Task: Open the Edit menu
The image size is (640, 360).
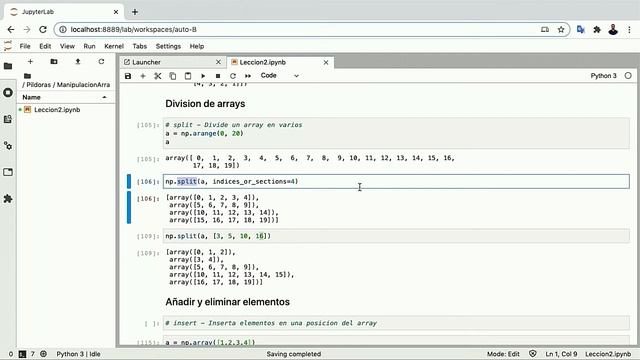Action: click(45, 46)
